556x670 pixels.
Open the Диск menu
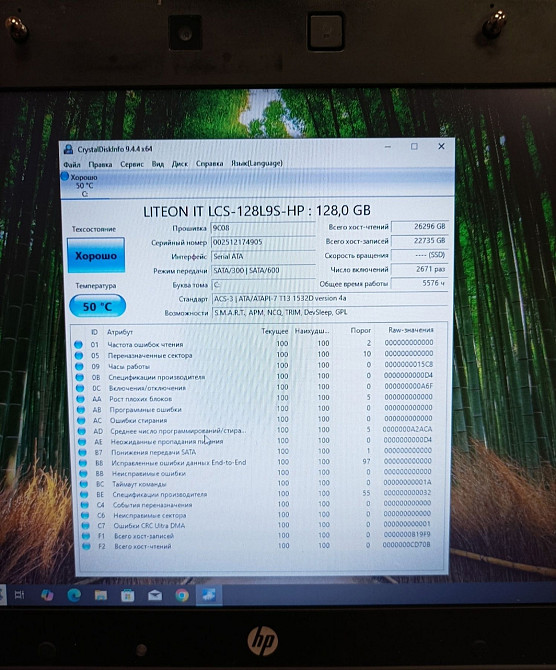(179, 164)
